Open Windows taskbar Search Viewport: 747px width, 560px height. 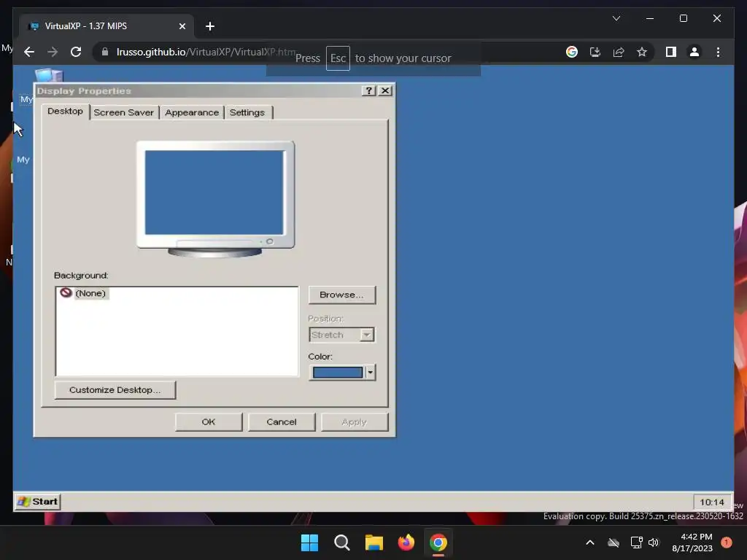tap(341, 542)
